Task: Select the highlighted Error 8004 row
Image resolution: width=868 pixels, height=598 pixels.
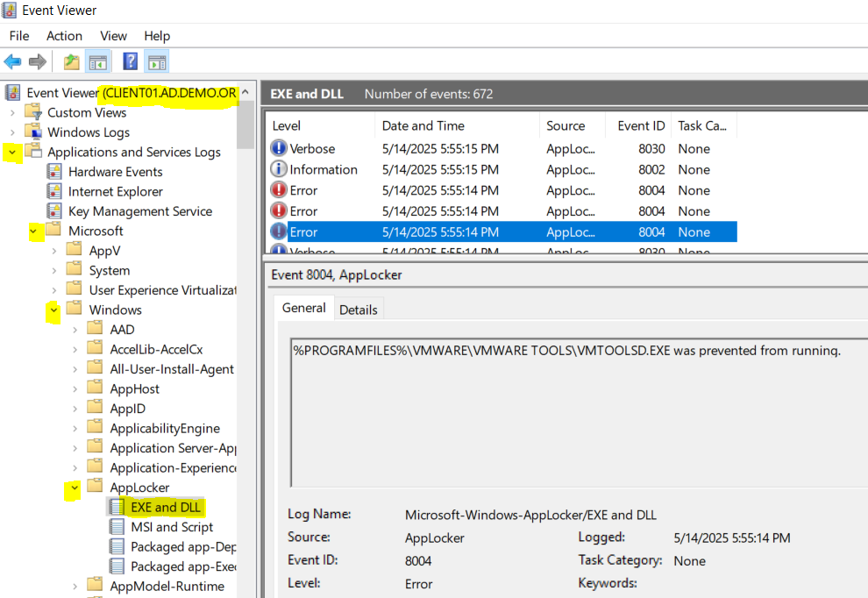Action: tap(502, 232)
